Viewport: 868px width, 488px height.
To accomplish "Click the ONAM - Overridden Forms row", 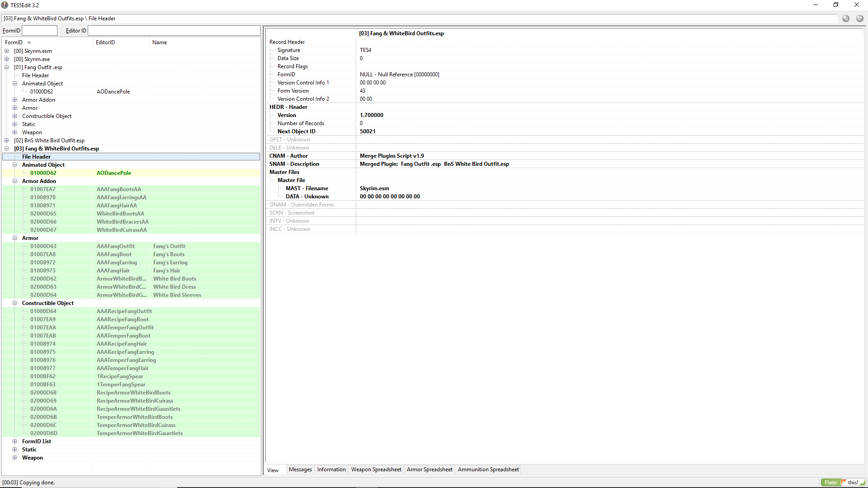I will coord(565,205).
